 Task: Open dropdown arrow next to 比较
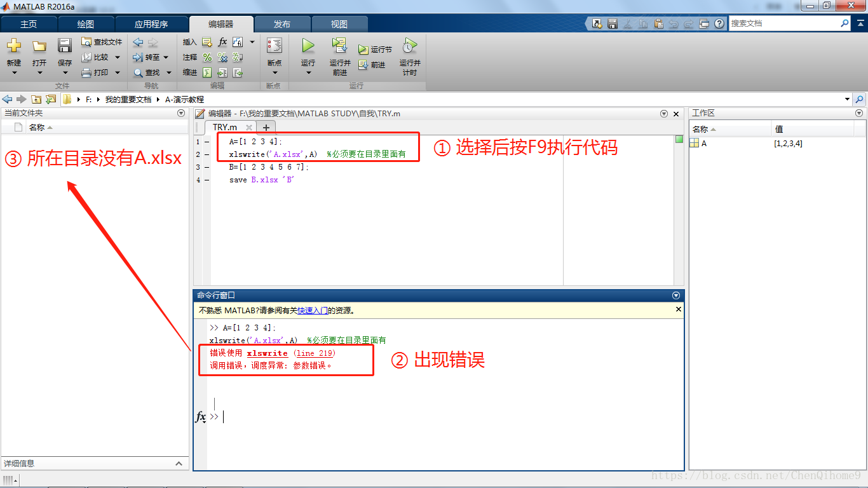point(118,57)
